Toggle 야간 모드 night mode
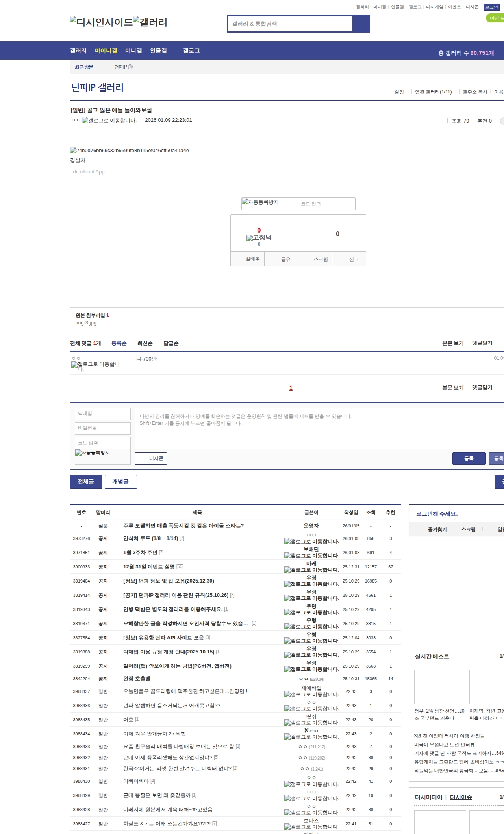This screenshot has width=504, height=834. [x=495, y=18]
